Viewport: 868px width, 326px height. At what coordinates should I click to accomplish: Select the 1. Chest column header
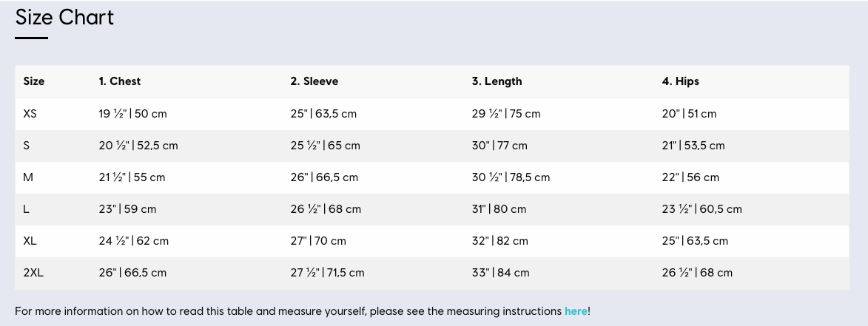click(x=120, y=81)
